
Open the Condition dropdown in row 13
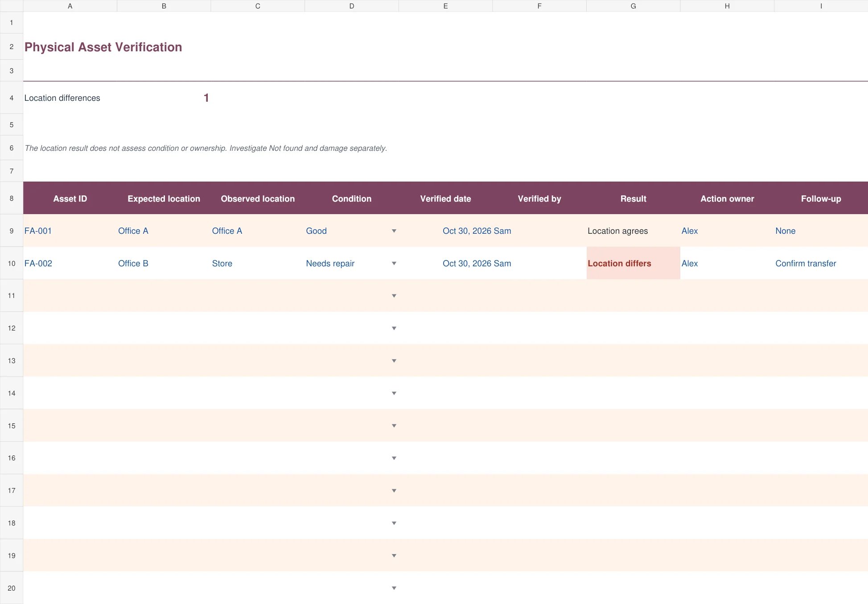pyautogui.click(x=394, y=361)
